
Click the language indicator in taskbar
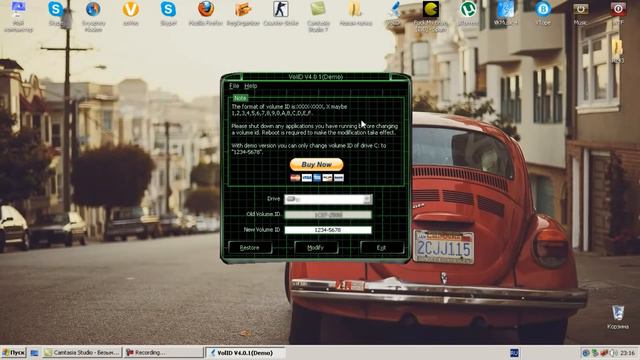514,353
